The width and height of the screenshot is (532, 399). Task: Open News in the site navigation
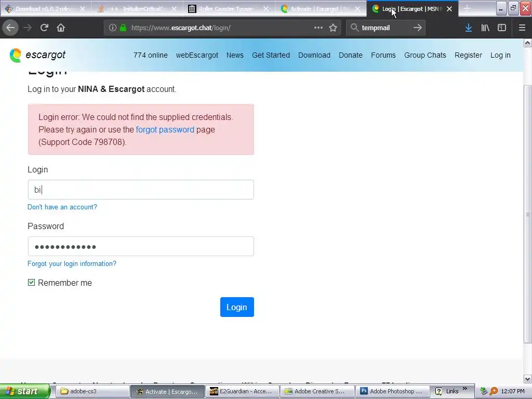point(235,55)
